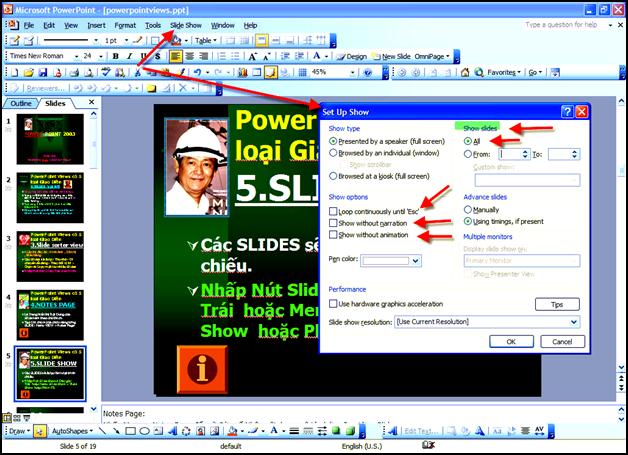
Task: Expand the Table dropdown menu
Action: coord(206,40)
